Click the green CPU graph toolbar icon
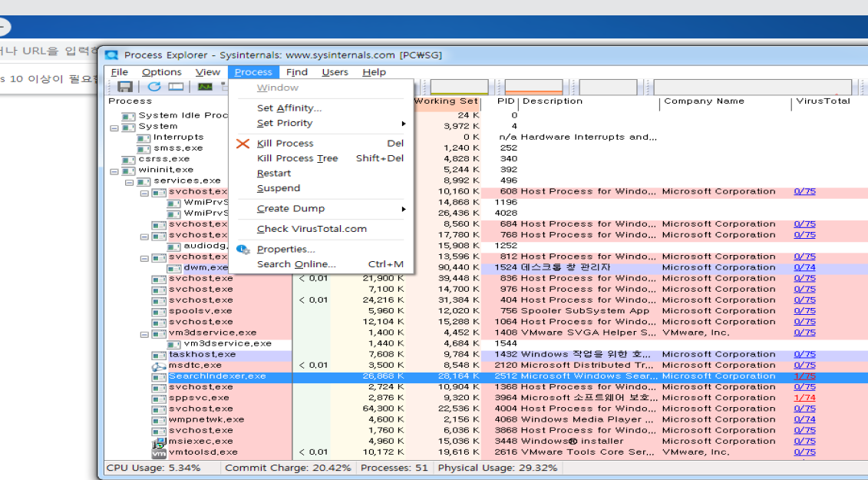 (205, 87)
